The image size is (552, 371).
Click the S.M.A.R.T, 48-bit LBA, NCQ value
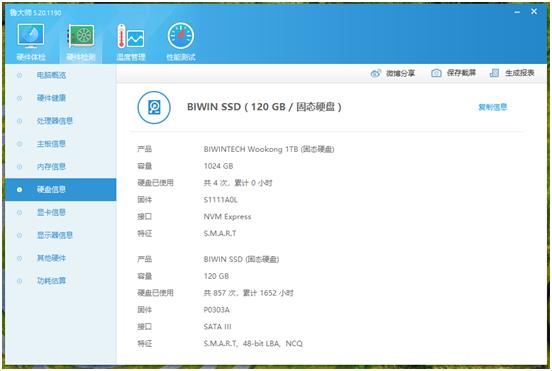tap(253, 344)
